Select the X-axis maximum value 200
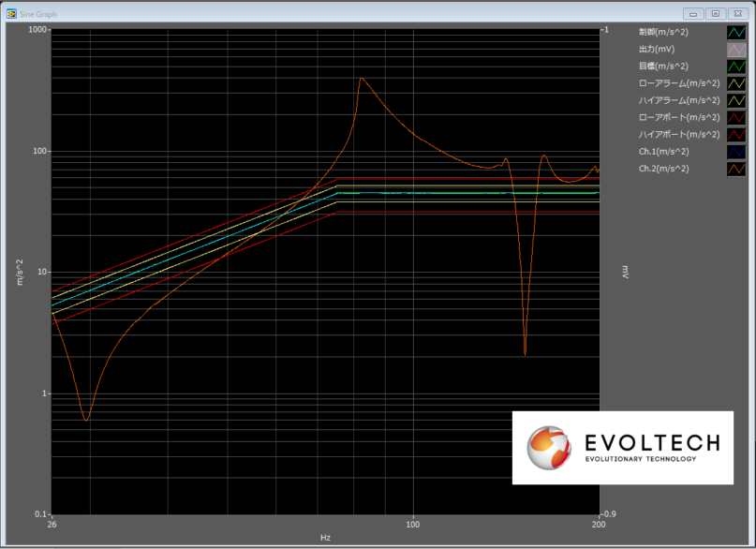The width and height of the screenshot is (756, 549). (597, 525)
